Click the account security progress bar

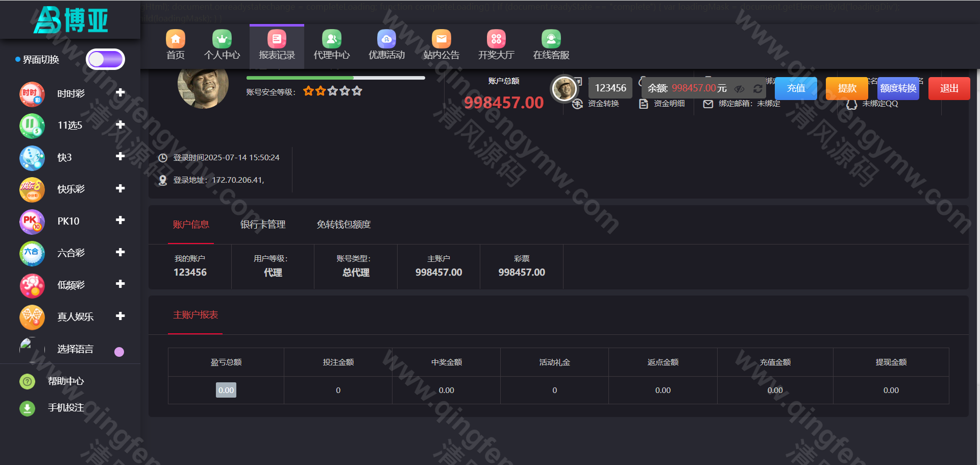click(x=335, y=78)
